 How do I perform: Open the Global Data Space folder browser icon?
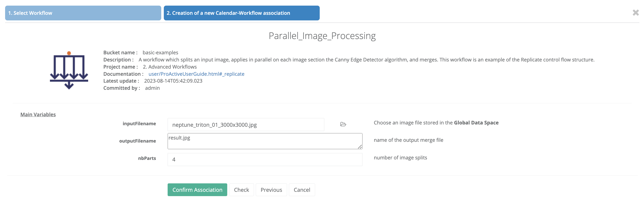(343, 124)
